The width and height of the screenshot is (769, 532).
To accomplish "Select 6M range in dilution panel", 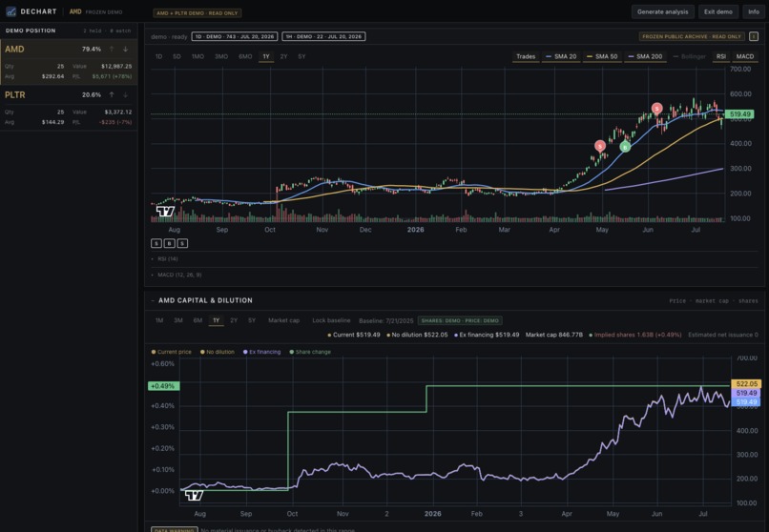I will [x=197, y=320].
